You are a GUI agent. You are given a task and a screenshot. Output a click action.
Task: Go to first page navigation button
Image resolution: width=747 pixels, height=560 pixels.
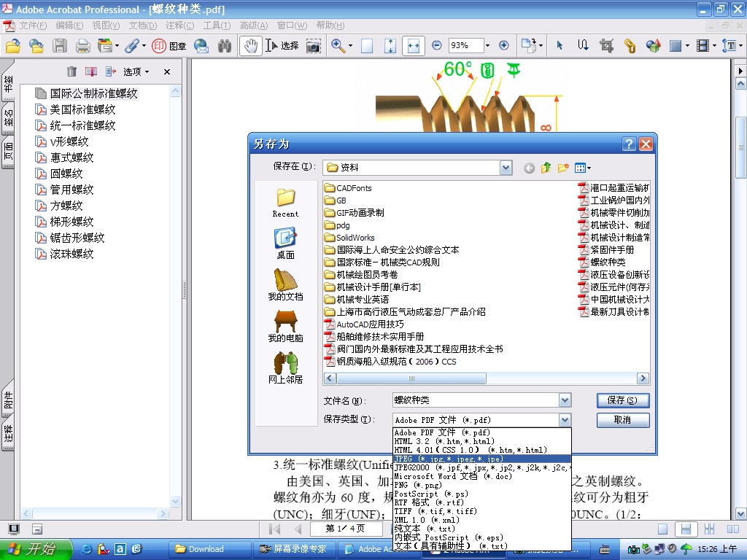pyautogui.click(x=274, y=529)
